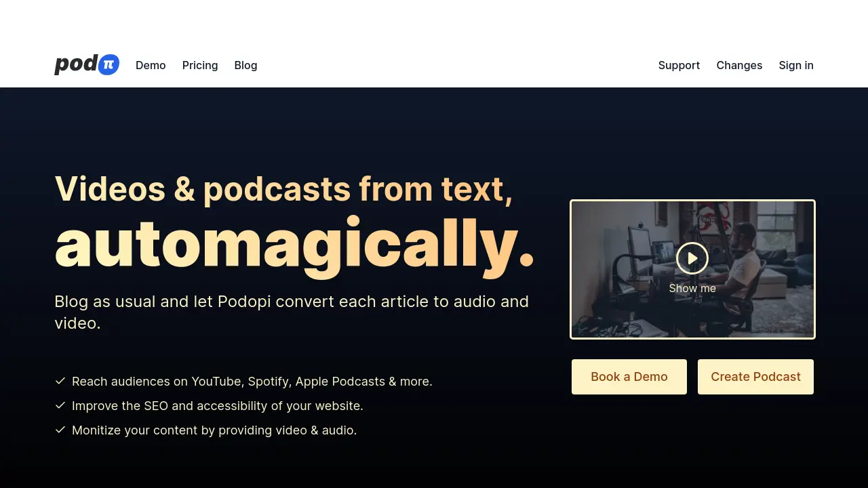Open Support page

click(x=679, y=65)
